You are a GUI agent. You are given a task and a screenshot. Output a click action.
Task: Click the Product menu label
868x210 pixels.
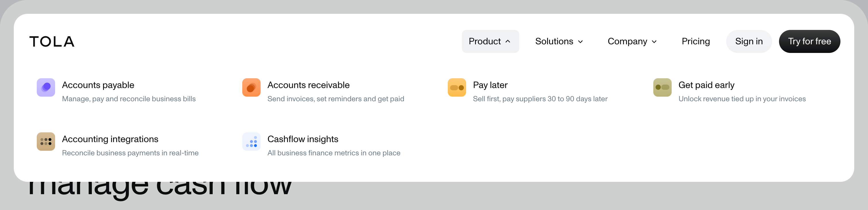[x=485, y=41]
